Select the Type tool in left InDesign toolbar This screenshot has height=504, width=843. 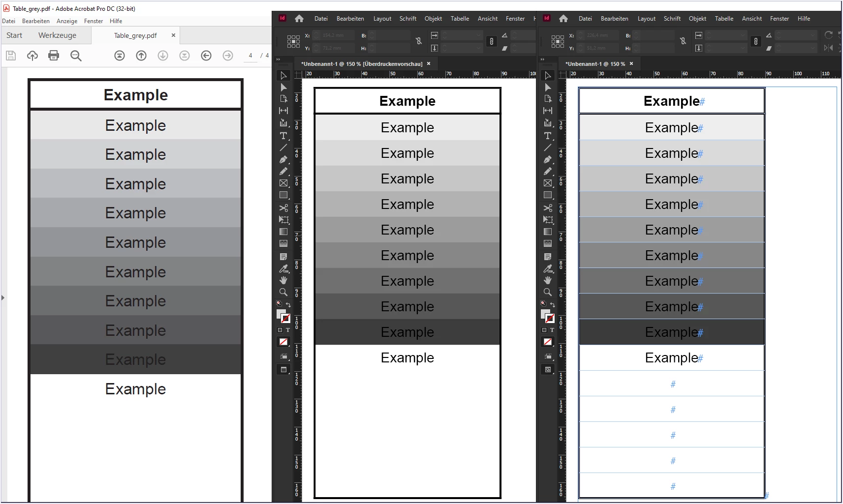tap(283, 136)
